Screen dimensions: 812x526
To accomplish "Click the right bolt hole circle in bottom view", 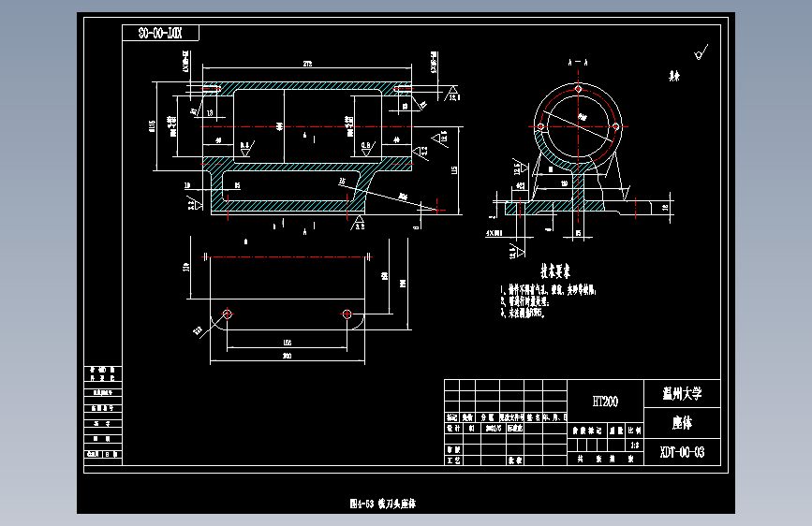I will [x=347, y=314].
